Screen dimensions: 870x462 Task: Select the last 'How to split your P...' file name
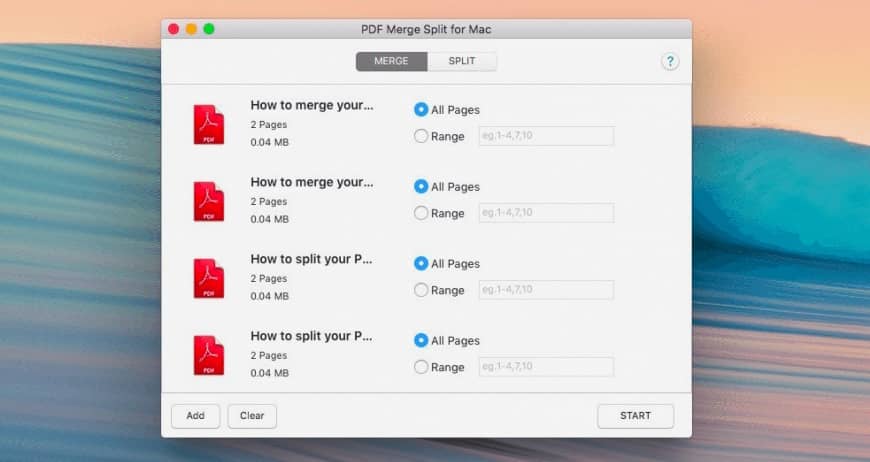pyautogui.click(x=311, y=336)
